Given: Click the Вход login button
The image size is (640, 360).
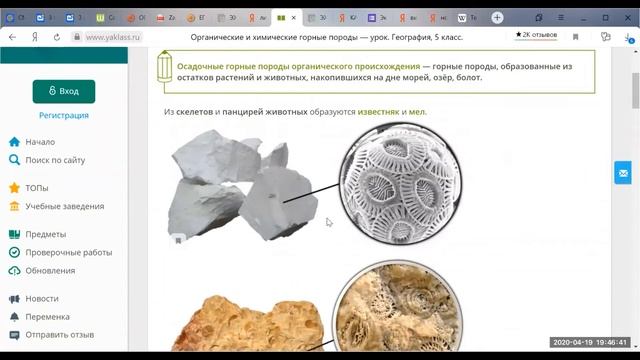Looking at the screenshot, I should (64, 91).
